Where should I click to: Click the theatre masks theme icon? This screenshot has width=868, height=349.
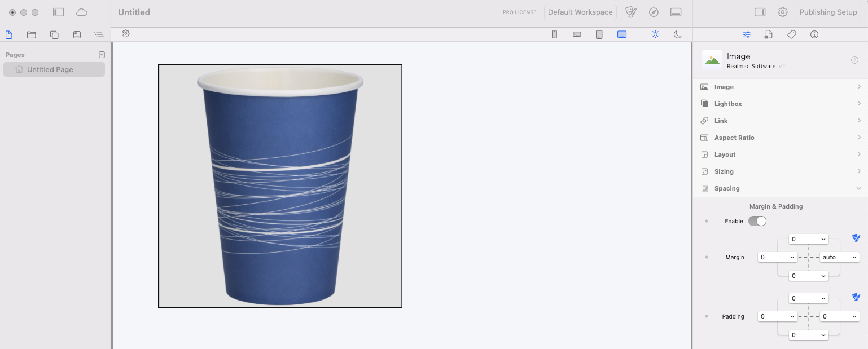pyautogui.click(x=632, y=12)
